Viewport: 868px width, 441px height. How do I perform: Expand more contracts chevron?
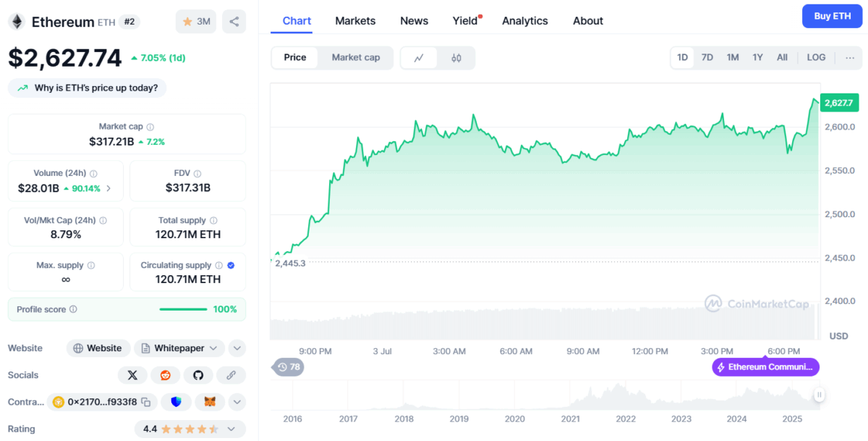tap(237, 402)
